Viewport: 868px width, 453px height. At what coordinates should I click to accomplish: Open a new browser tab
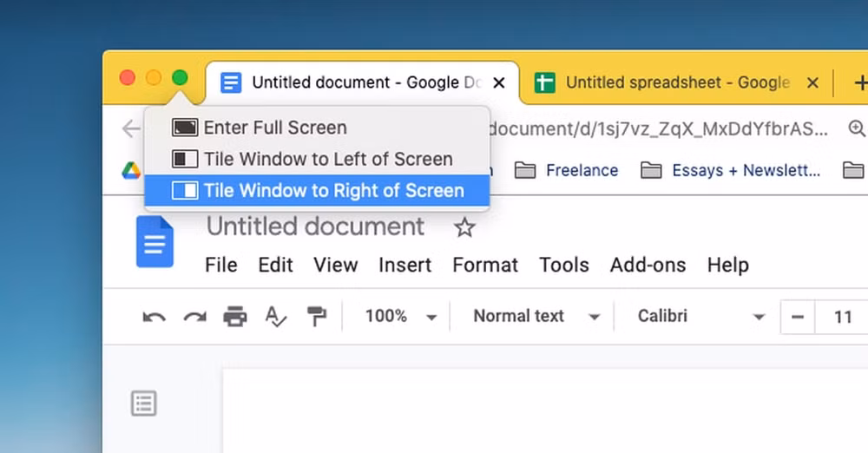861,83
